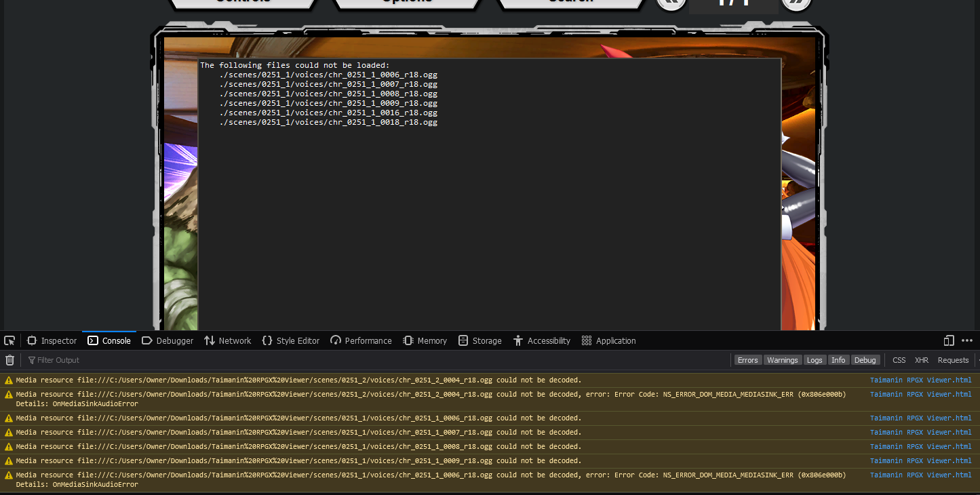Open the DevTools three-dot customize menu
This screenshot has height=495, width=980.
967,340
